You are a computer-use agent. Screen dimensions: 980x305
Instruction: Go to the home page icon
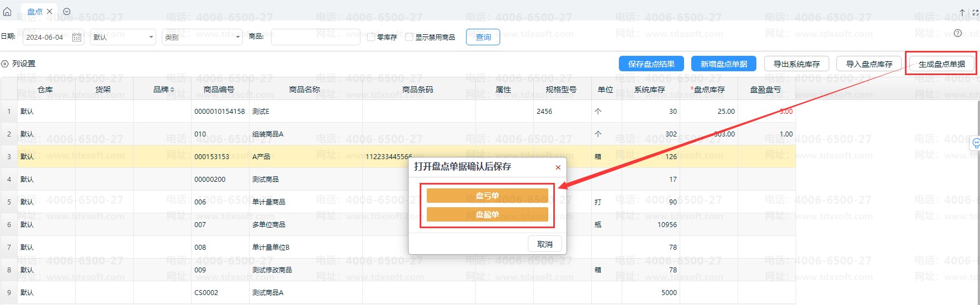(x=7, y=12)
